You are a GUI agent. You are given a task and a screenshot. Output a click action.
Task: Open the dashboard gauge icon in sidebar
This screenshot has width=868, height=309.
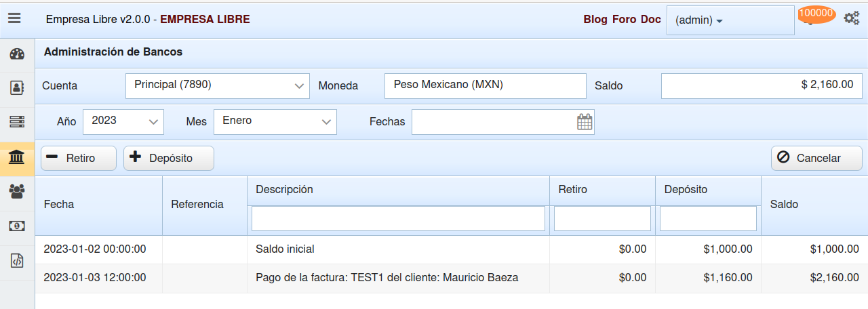[17, 55]
